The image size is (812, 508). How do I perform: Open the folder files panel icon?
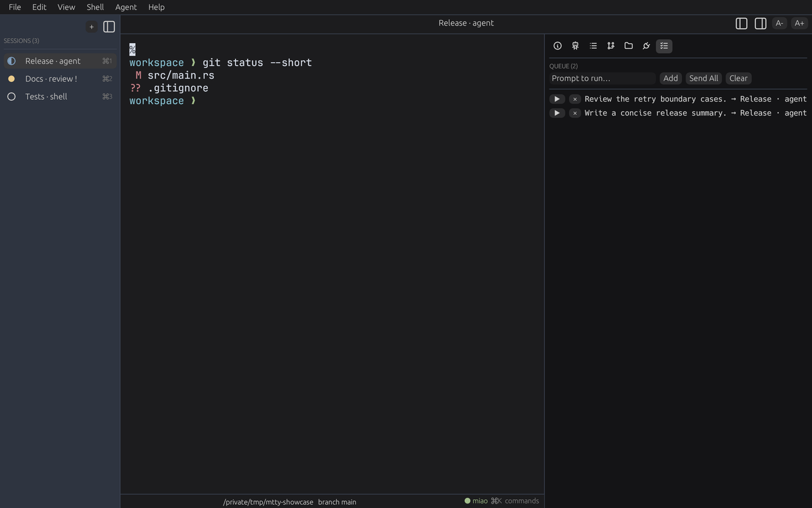pyautogui.click(x=629, y=46)
